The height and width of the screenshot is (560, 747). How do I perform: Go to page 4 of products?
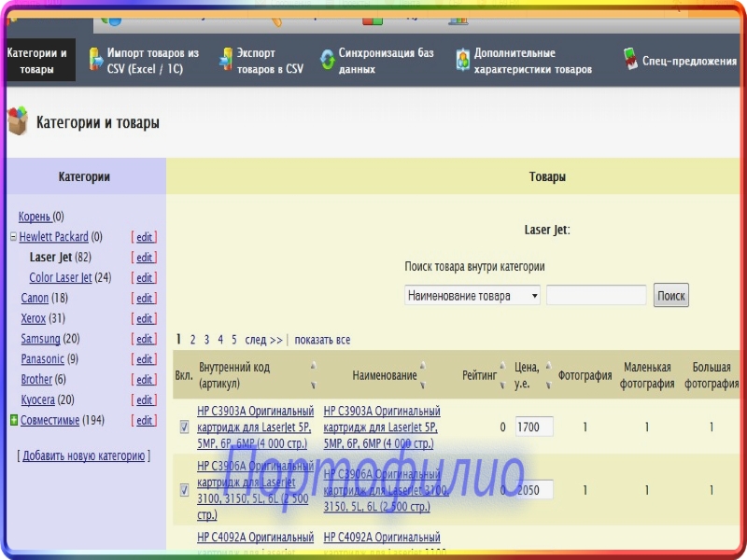click(x=220, y=340)
